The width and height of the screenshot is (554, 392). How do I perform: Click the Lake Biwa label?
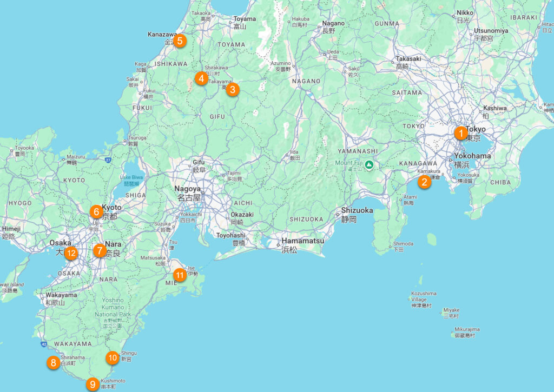coord(131,177)
